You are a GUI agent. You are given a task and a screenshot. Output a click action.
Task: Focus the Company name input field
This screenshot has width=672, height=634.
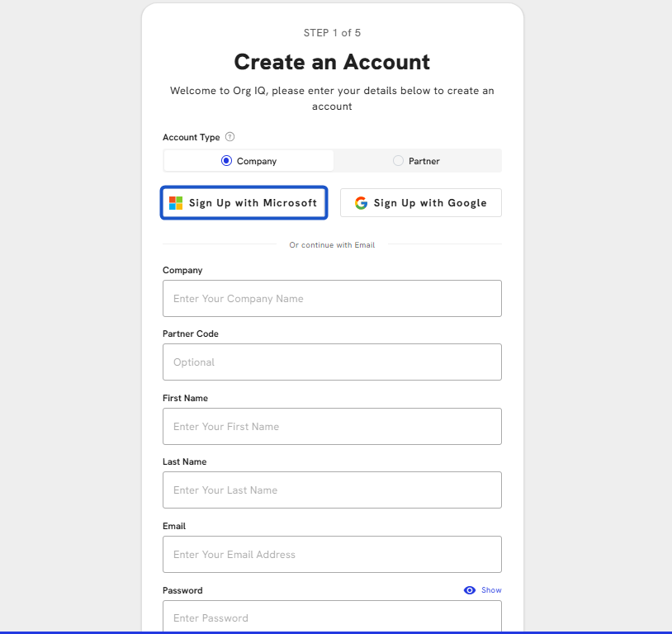[332, 298]
